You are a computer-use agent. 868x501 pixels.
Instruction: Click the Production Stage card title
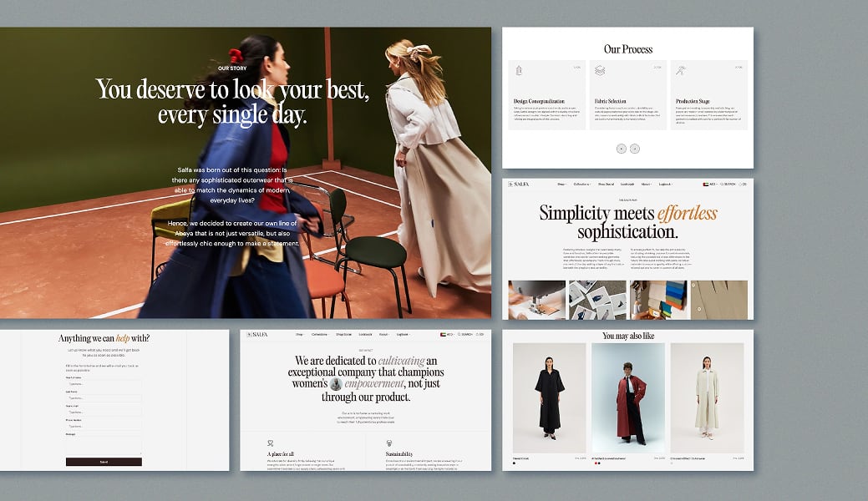pyautogui.click(x=693, y=101)
